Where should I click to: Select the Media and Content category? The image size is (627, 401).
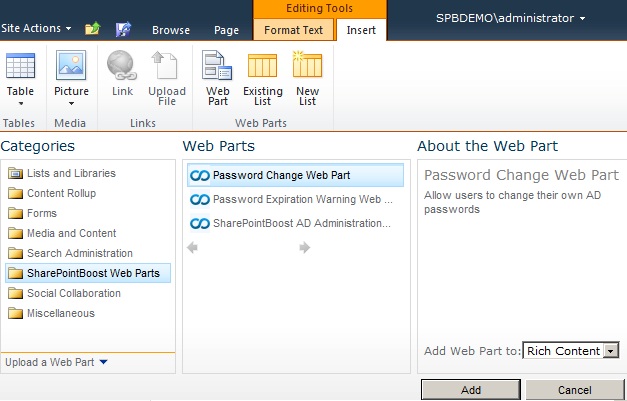88,233
